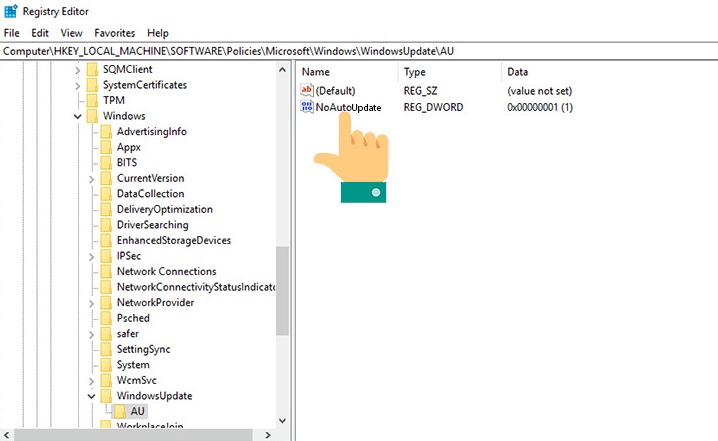Click the BITS folder icon

pos(106,163)
